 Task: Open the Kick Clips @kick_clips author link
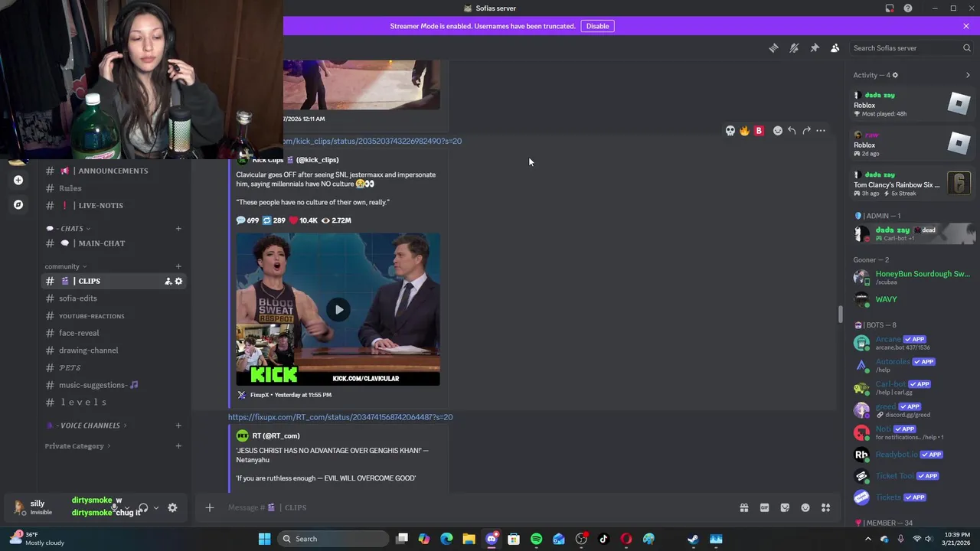[296, 160]
